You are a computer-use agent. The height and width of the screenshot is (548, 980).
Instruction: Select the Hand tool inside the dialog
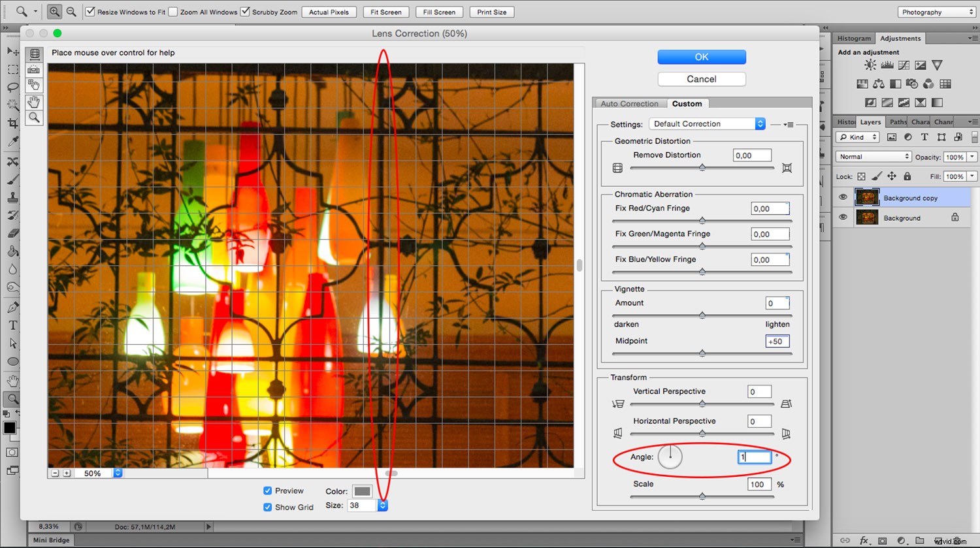coord(35,102)
